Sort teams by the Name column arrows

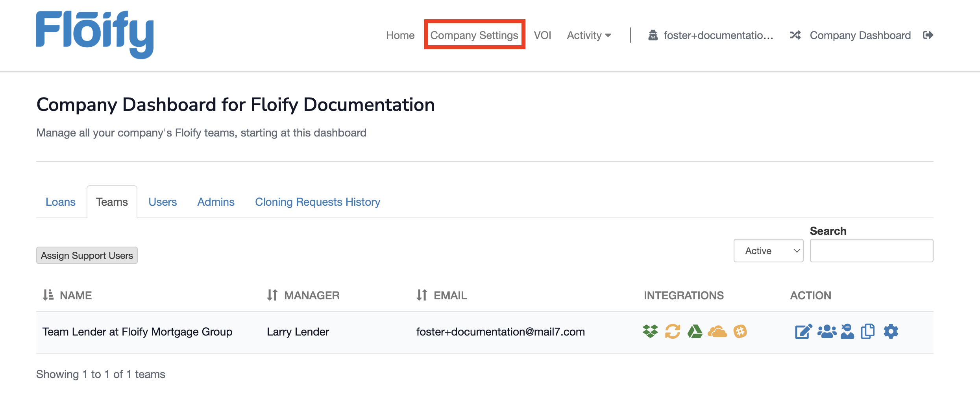pyautogui.click(x=47, y=295)
